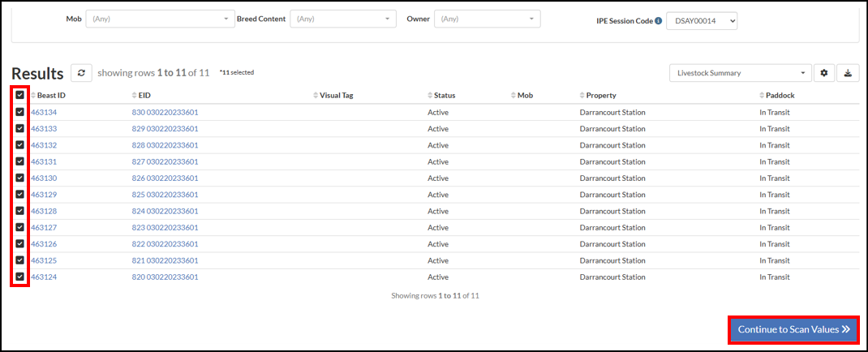
Task: Uncheck the checkbox for beast 463124
Action: [x=20, y=277]
